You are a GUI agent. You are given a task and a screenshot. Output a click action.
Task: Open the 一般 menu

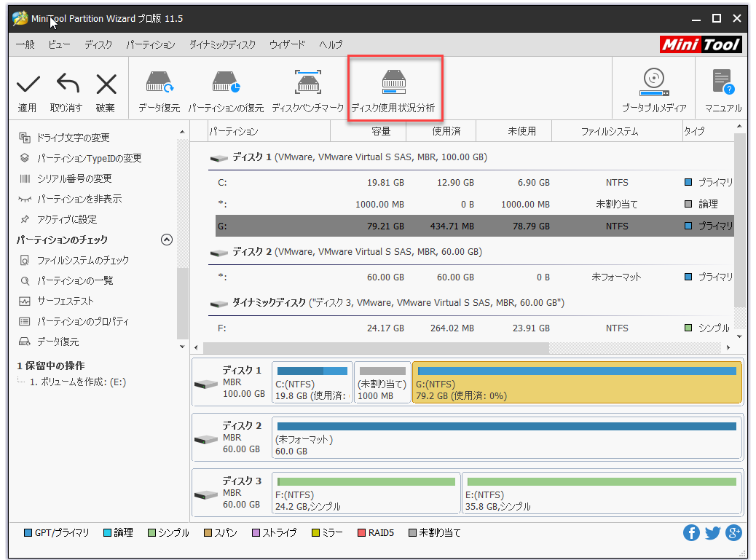(x=25, y=45)
